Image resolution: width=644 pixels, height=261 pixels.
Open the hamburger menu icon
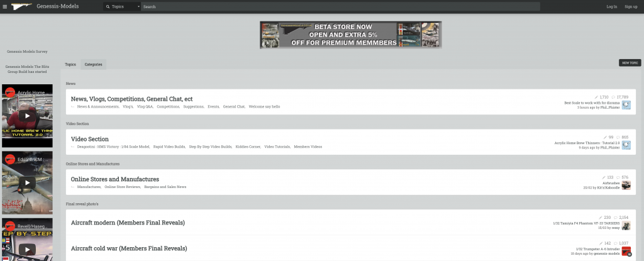[5, 6]
